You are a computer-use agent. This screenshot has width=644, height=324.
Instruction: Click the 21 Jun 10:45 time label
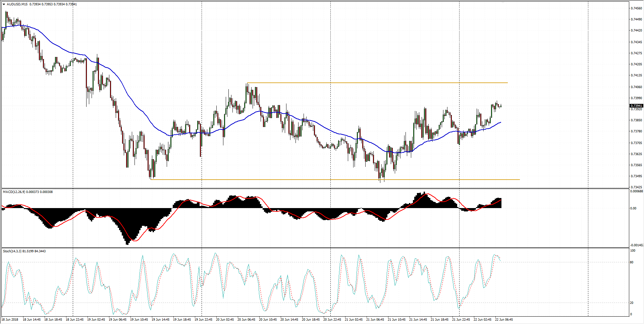point(396,320)
